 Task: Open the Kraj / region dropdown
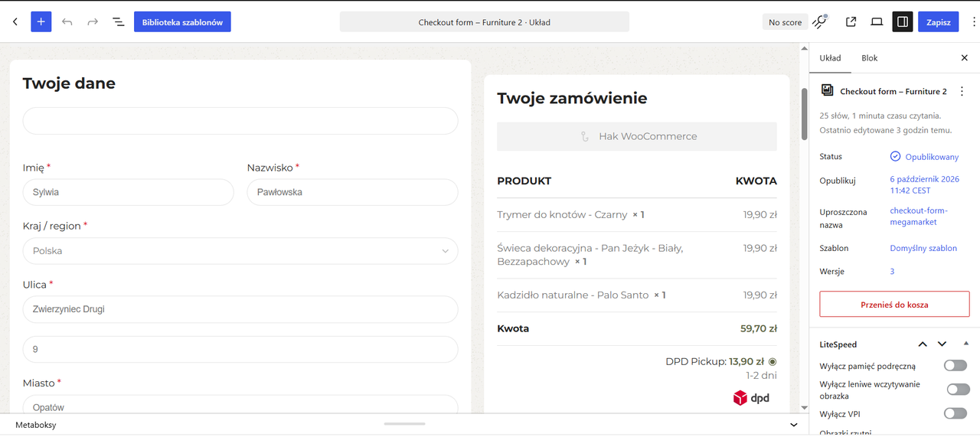coord(240,251)
